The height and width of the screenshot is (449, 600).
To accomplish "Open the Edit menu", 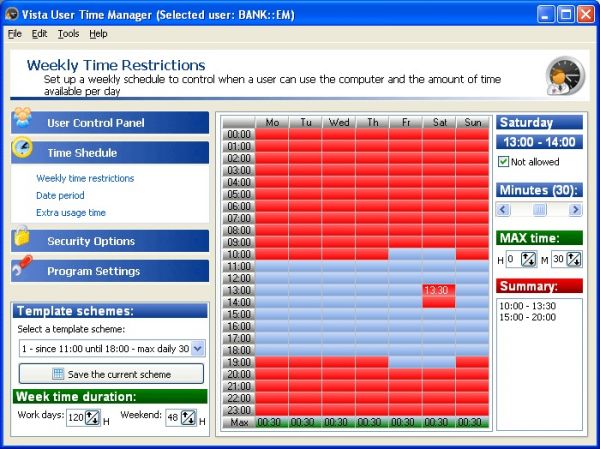I will pyautogui.click(x=39, y=34).
